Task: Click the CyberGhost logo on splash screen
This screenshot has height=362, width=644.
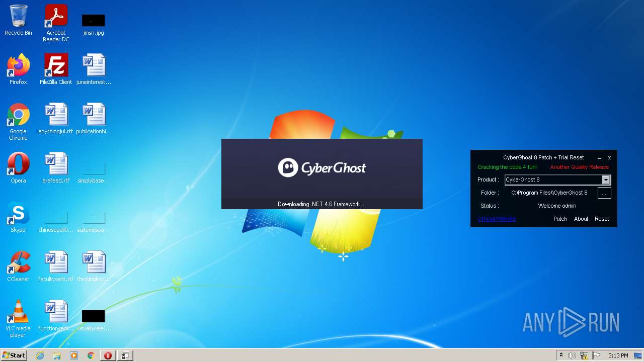Action: coord(322,167)
